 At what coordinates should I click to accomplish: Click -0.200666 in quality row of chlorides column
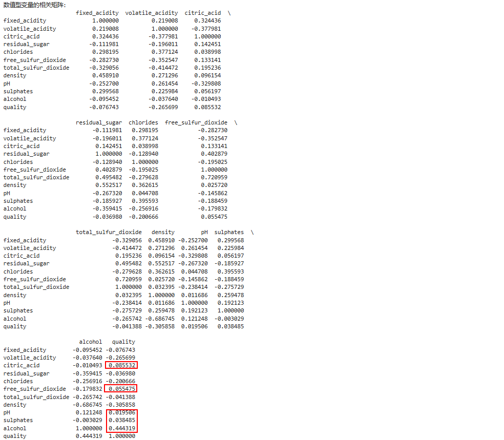(x=143, y=217)
